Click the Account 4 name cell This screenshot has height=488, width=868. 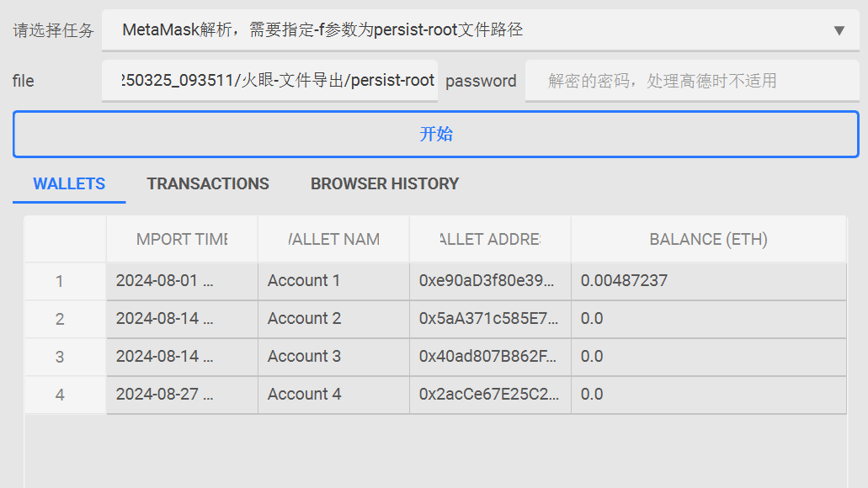333,394
